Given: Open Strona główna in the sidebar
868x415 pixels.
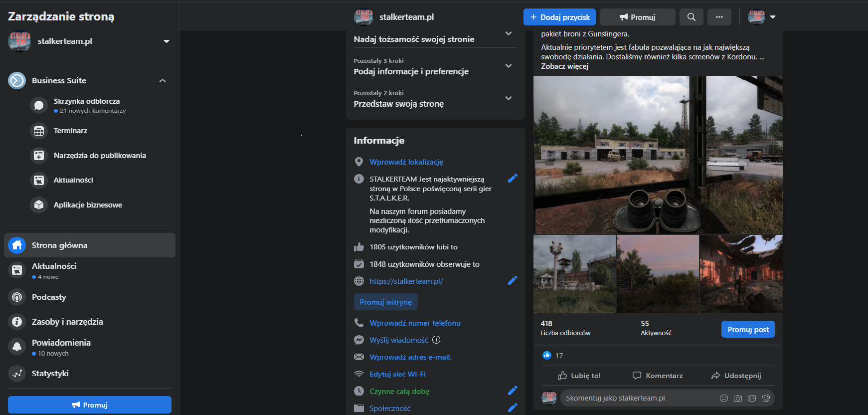Looking at the screenshot, I should point(90,245).
